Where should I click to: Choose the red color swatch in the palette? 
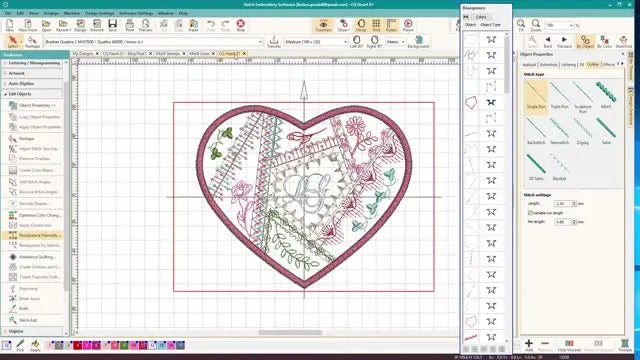[78, 345]
